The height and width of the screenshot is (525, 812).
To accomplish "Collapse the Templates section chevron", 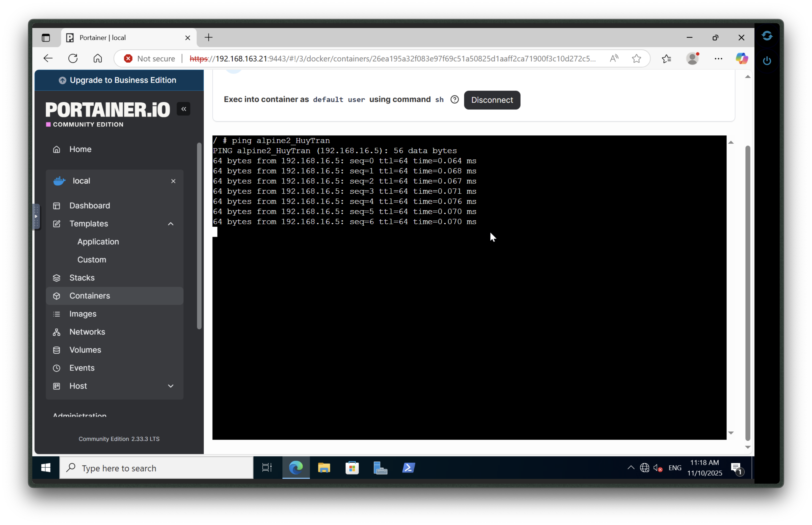I will click(x=171, y=224).
